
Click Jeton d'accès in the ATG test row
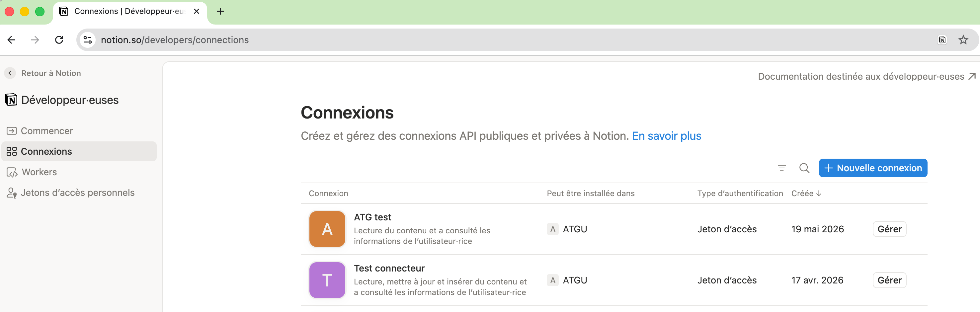[x=727, y=229]
